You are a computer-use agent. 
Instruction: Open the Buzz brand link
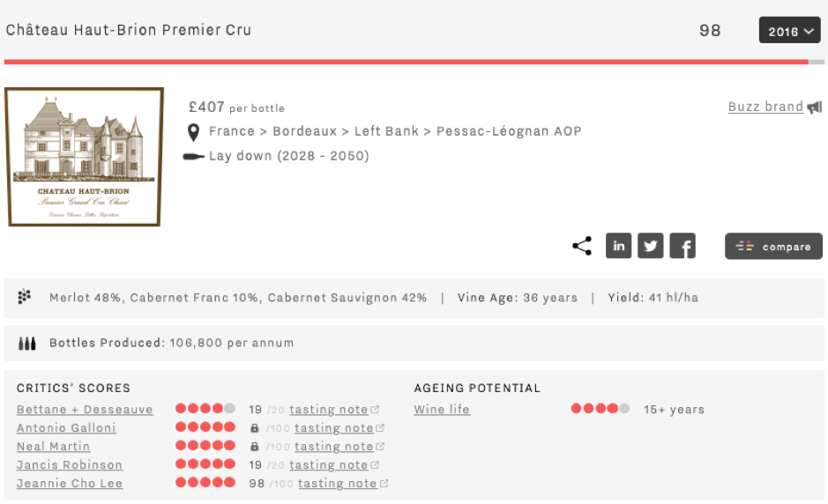765,107
